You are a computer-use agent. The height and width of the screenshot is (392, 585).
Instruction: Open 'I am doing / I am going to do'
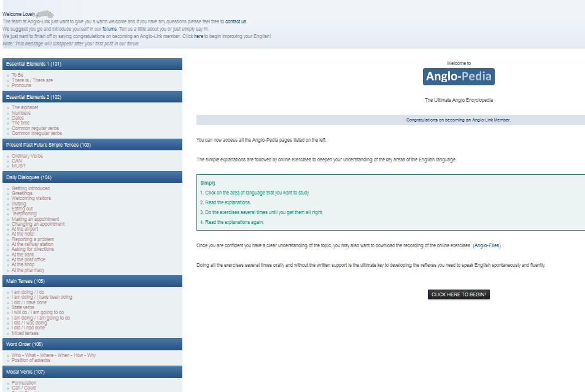coord(41,318)
